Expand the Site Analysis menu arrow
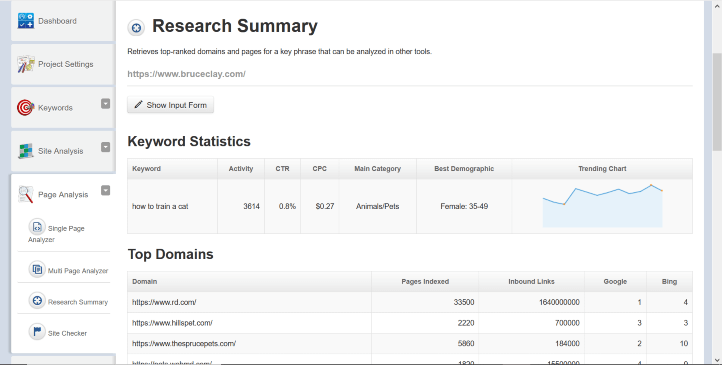 tap(105, 147)
